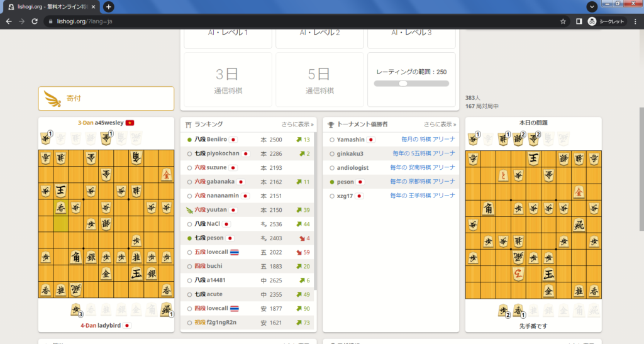644x344 pixels.
Task: Click the site lock icon in address bar
Action: (x=50, y=21)
